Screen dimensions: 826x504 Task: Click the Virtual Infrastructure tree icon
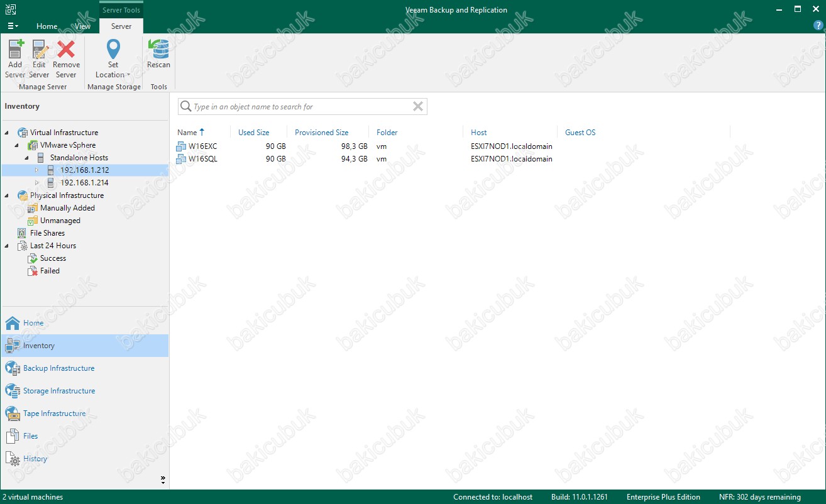[x=23, y=133]
